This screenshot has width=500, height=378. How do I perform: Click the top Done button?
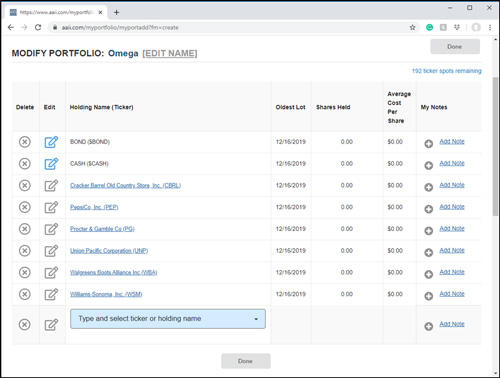[x=455, y=47]
